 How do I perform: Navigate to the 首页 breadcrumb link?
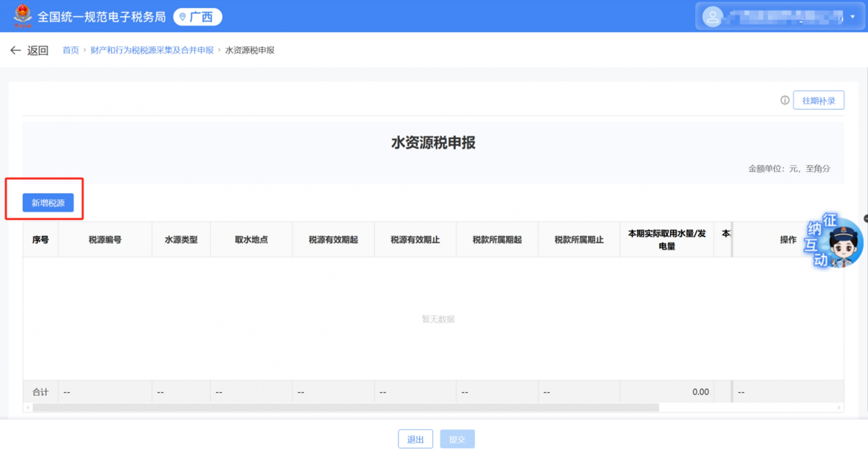[71, 50]
